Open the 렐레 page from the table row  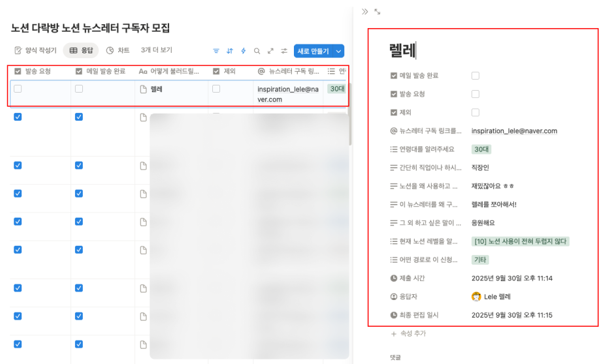point(156,89)
